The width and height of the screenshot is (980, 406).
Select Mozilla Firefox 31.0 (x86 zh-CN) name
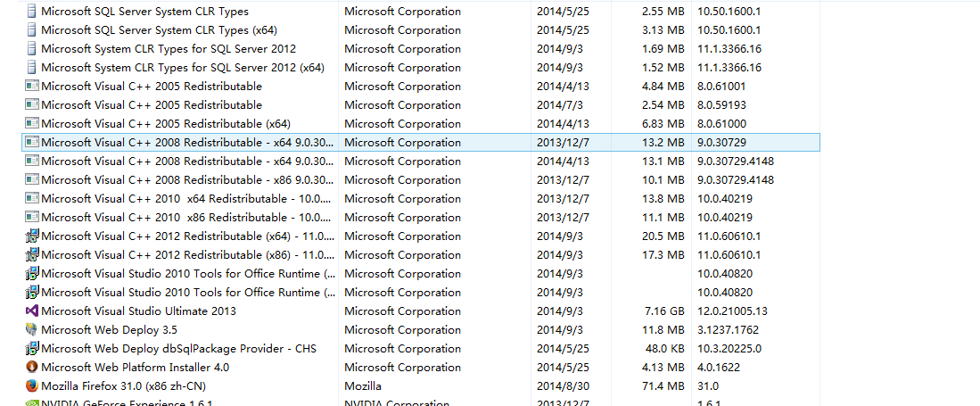pos(124,386)
